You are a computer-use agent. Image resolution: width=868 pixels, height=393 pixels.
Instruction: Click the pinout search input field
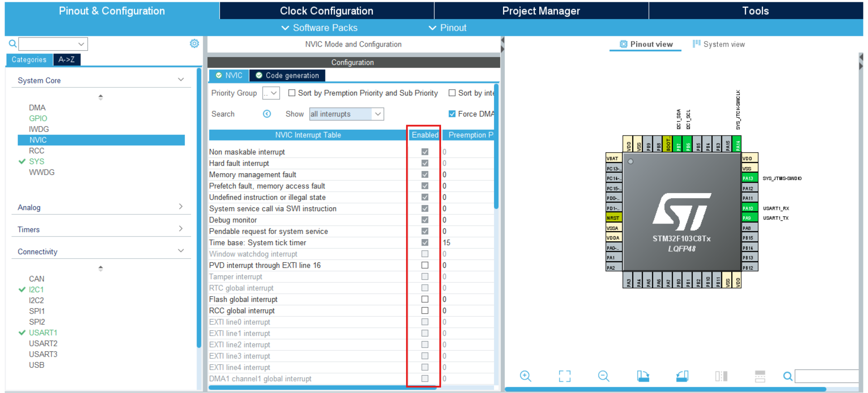pyautogui.click(x=826, y=376)
